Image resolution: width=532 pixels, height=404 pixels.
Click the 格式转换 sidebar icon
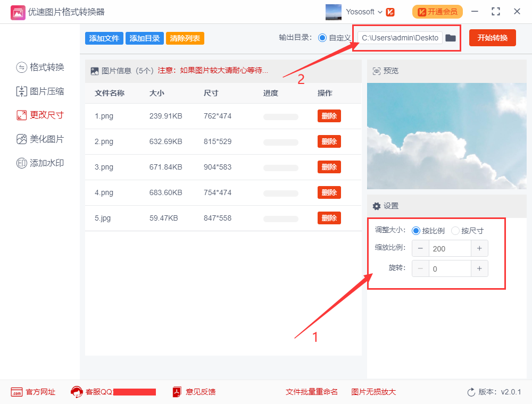21,67
